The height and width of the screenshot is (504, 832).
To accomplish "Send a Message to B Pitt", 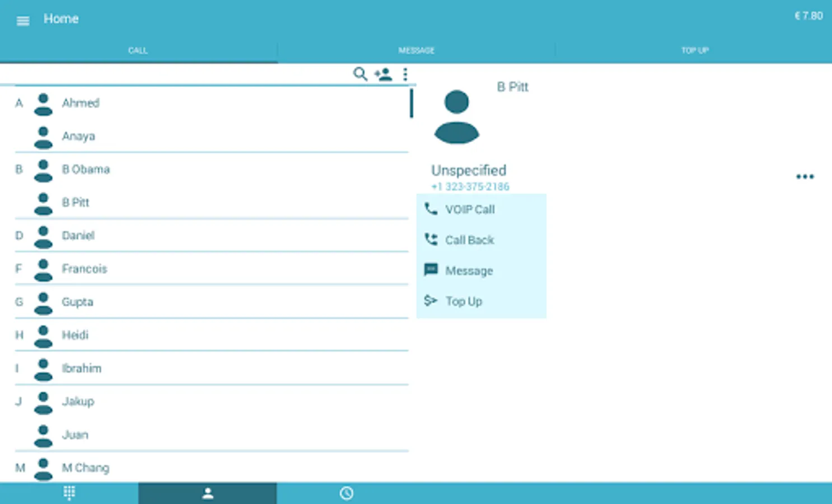I will [x=482, y=270].
